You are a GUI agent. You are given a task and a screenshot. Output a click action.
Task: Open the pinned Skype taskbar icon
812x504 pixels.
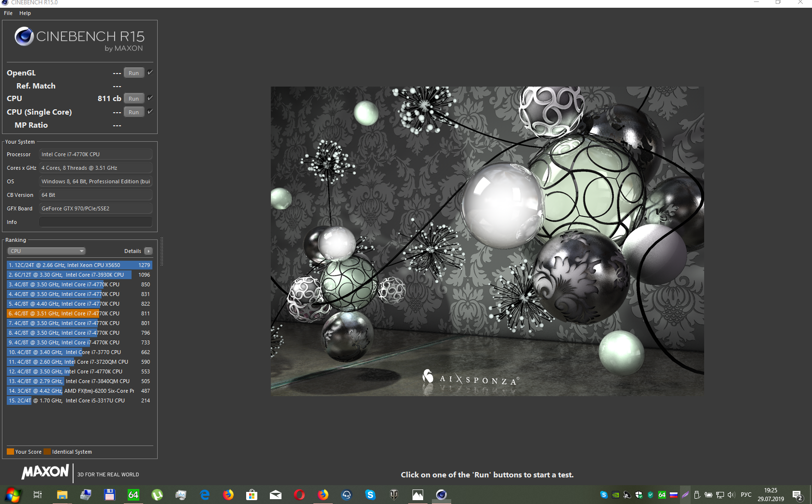[x=370, y=495]
